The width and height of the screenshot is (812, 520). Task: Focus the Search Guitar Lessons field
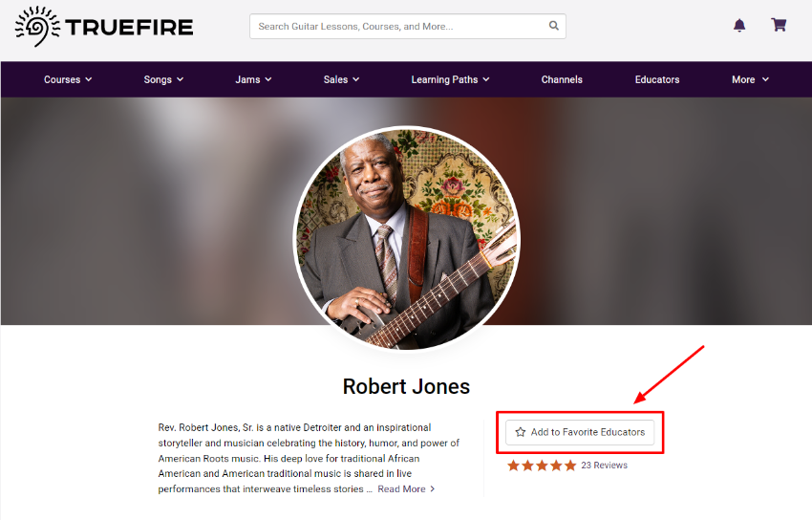coord(408,26)
